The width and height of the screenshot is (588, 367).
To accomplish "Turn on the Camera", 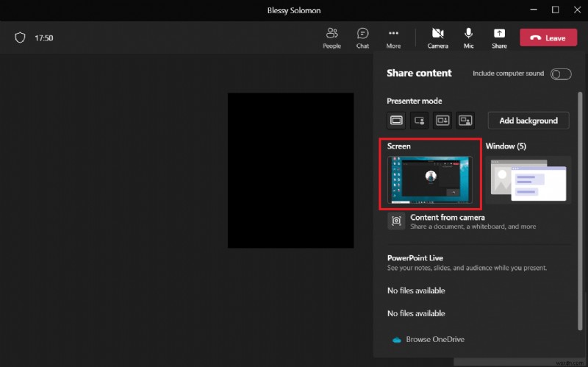I will [437, 38].
